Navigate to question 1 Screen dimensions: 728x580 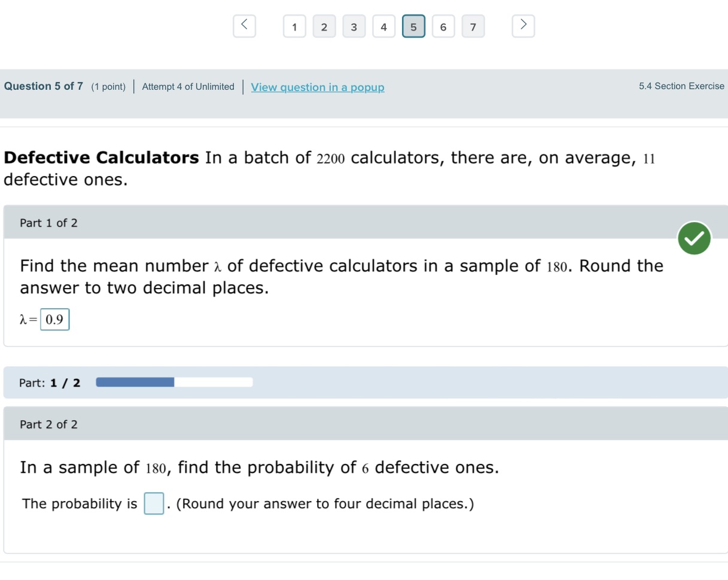point(294,27)
